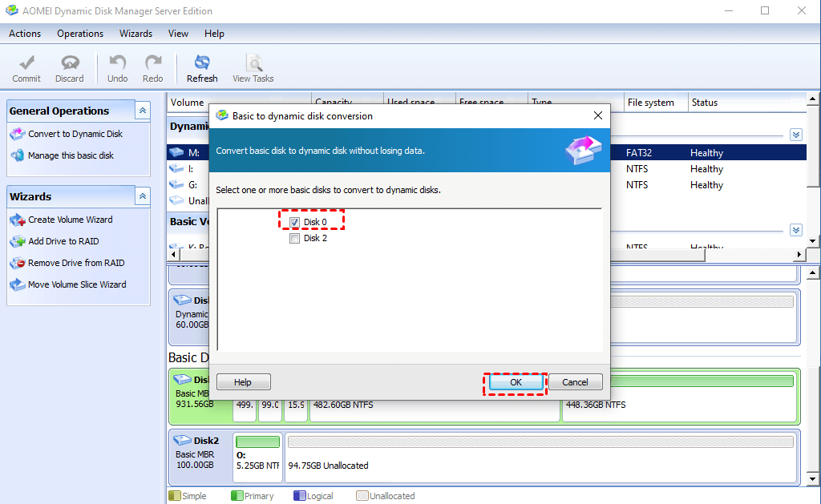Click Convert to Dynamic Disk icon
Viewport: 821px width, 504px height.
tap(18, 134)
